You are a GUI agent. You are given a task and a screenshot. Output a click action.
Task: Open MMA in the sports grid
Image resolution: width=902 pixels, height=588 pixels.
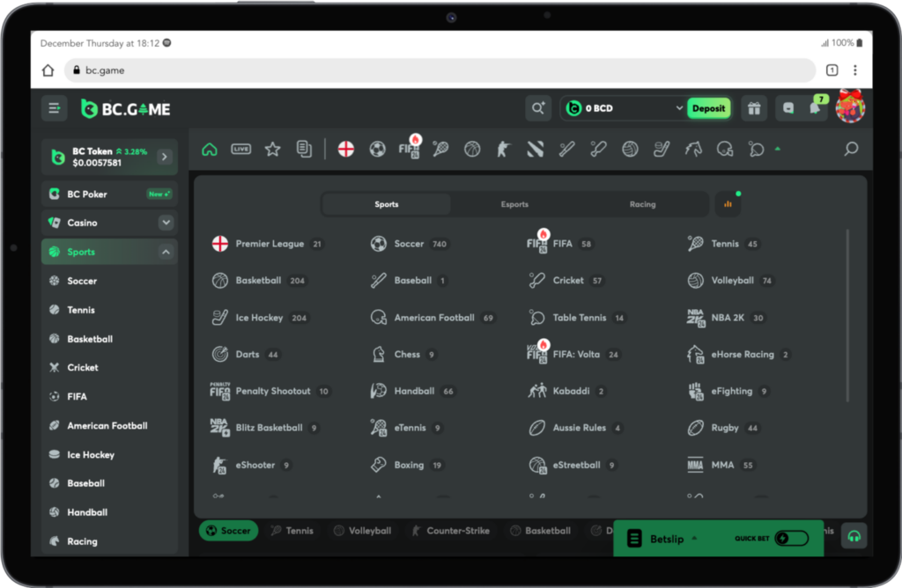point(721,465)
